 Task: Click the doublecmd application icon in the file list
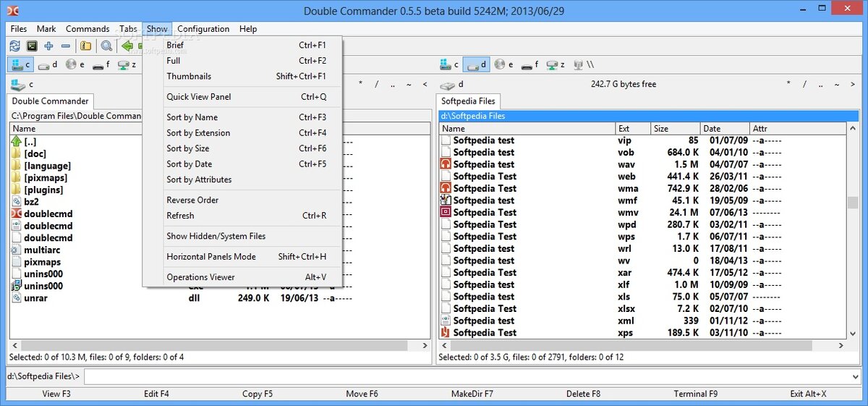[x=17, y=213]
